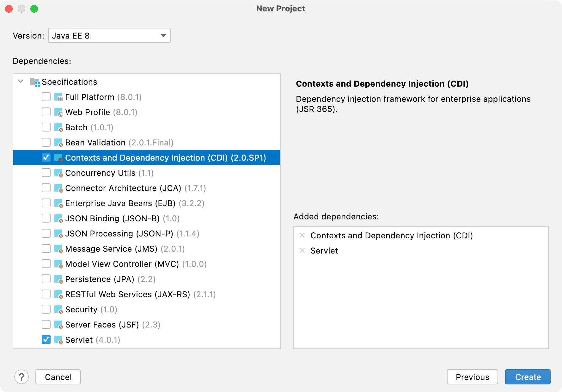Enable the Batch dependency

46,127
